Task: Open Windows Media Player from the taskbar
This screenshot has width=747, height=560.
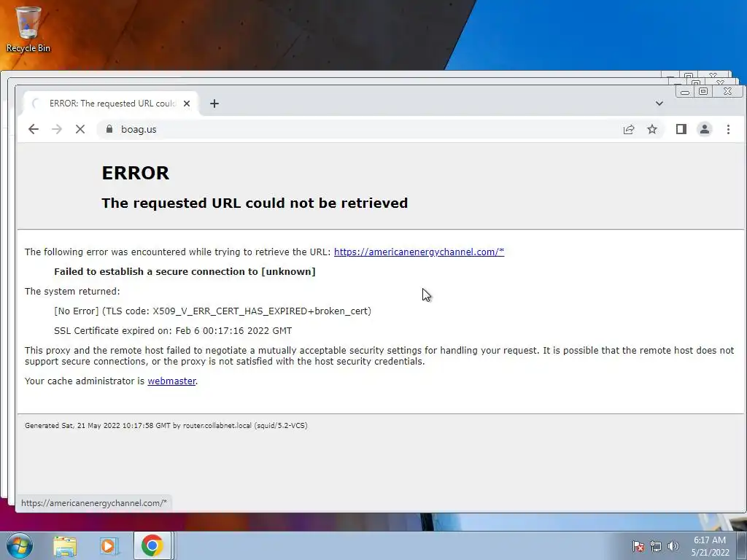Action: point(109,546)
